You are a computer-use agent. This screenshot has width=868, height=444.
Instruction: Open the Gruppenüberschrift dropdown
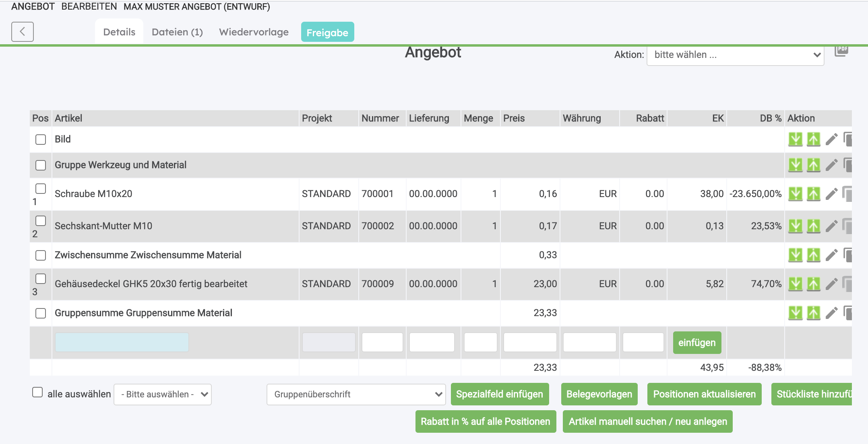356,395
